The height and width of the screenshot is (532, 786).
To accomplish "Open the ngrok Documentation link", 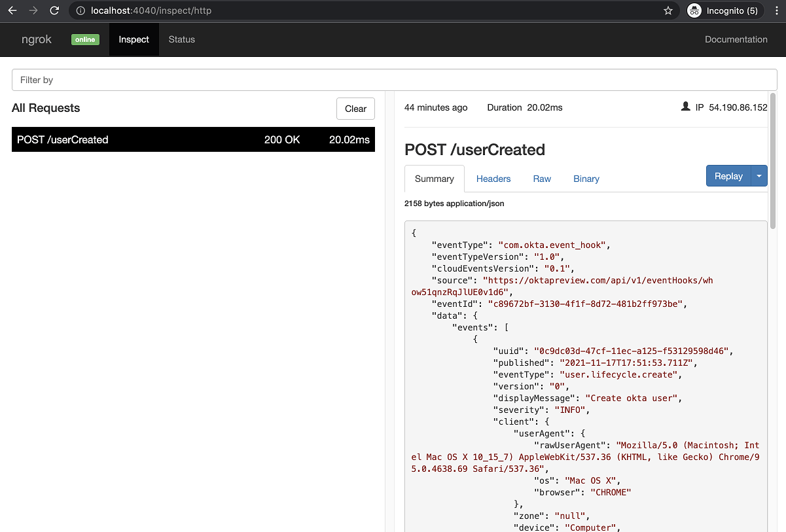I will [736, 39].
